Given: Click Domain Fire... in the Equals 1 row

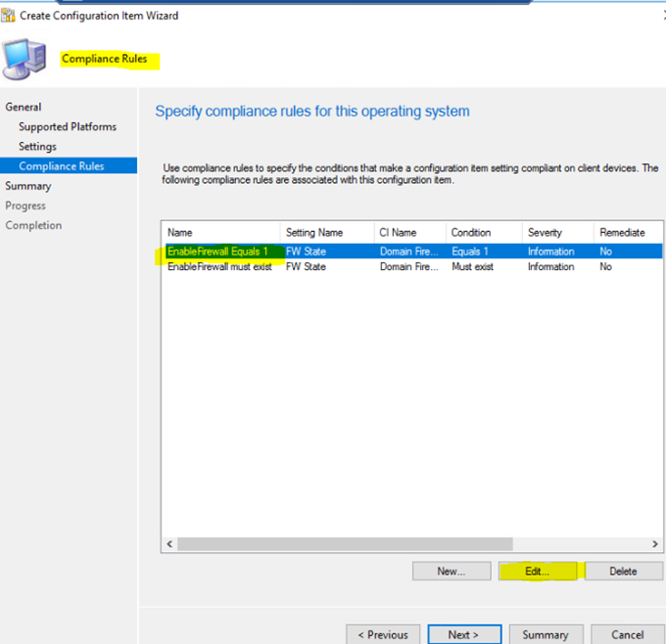Looking at the screenshot, I should (408, 252).
